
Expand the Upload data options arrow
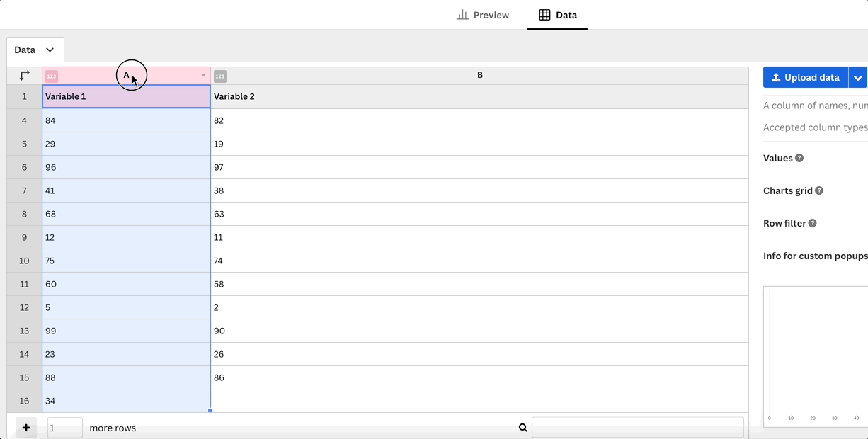coord(858,78)
